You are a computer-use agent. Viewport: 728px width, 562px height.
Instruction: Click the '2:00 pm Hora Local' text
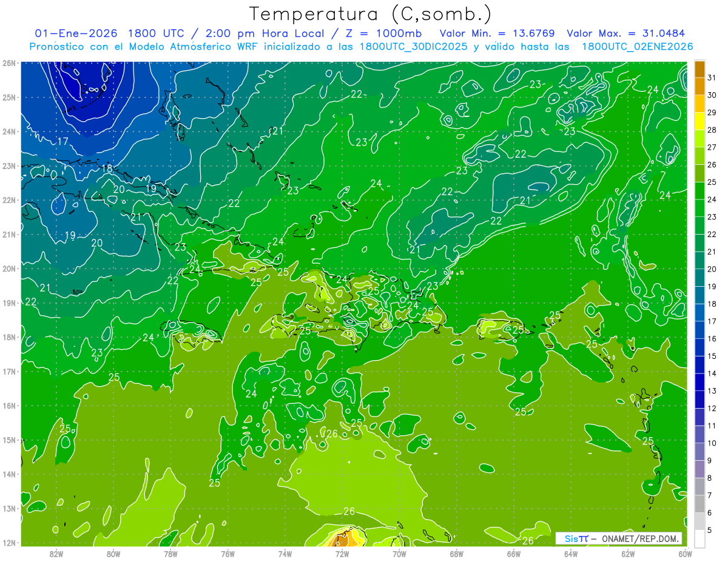point(265,33)
